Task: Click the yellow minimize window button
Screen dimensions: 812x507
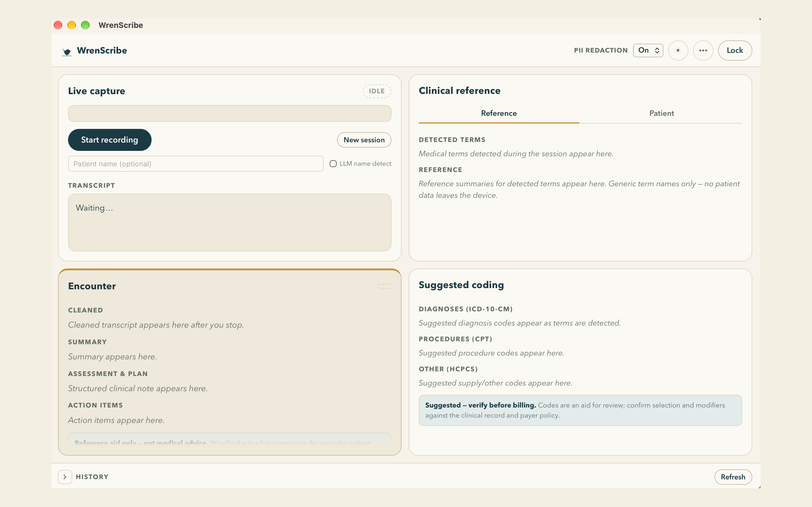Action: coord(71,25)
